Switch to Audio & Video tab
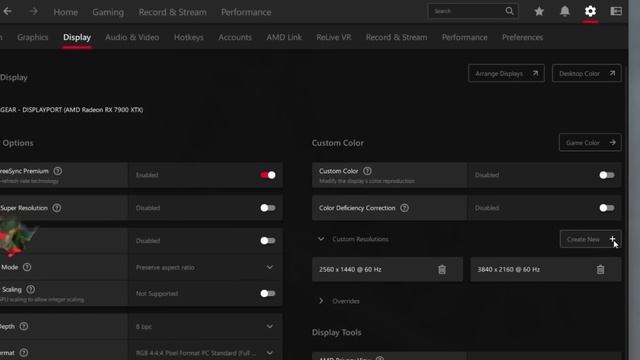The image size is (640, 360). coord(132,37)
